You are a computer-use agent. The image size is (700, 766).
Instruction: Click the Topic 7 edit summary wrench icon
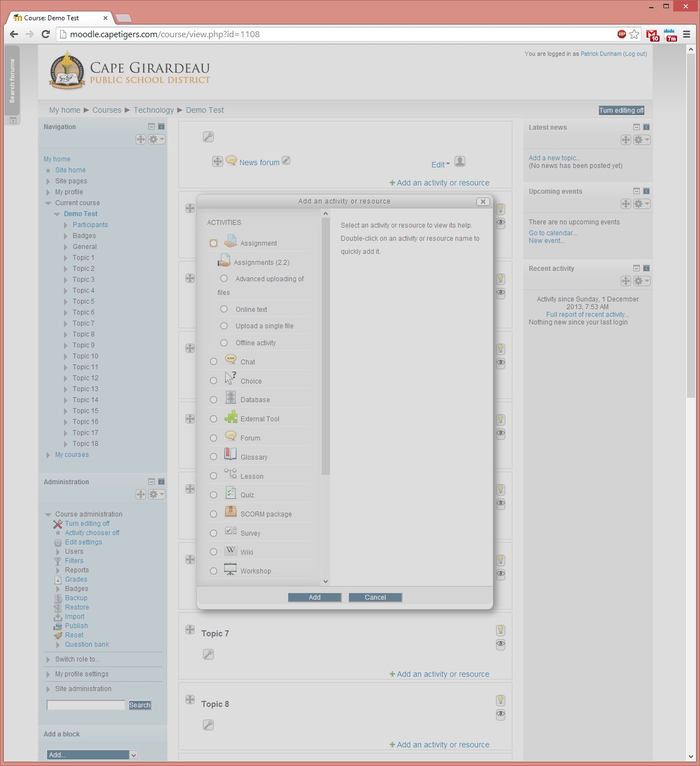tap(208, 654)
